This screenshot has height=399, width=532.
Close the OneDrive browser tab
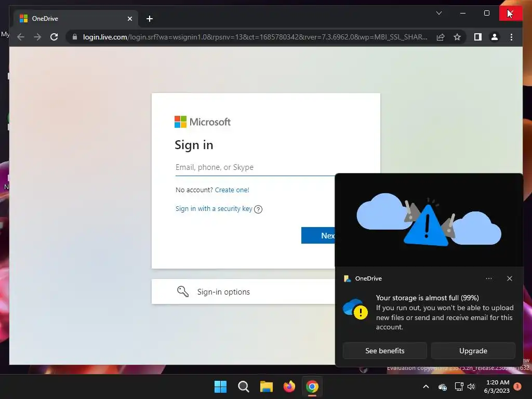129,19
